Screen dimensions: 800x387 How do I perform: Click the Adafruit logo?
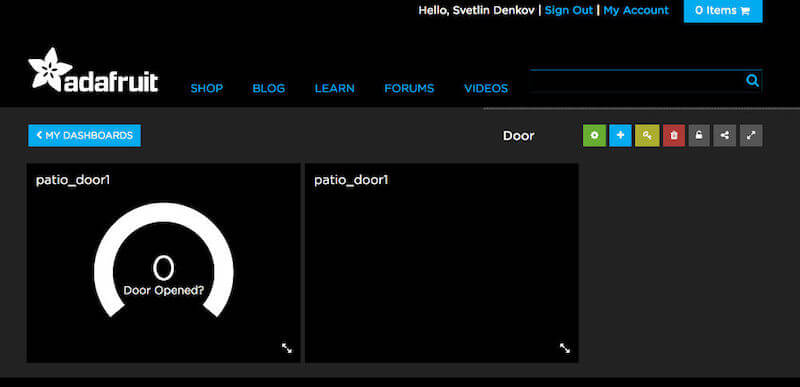point(93,70)
